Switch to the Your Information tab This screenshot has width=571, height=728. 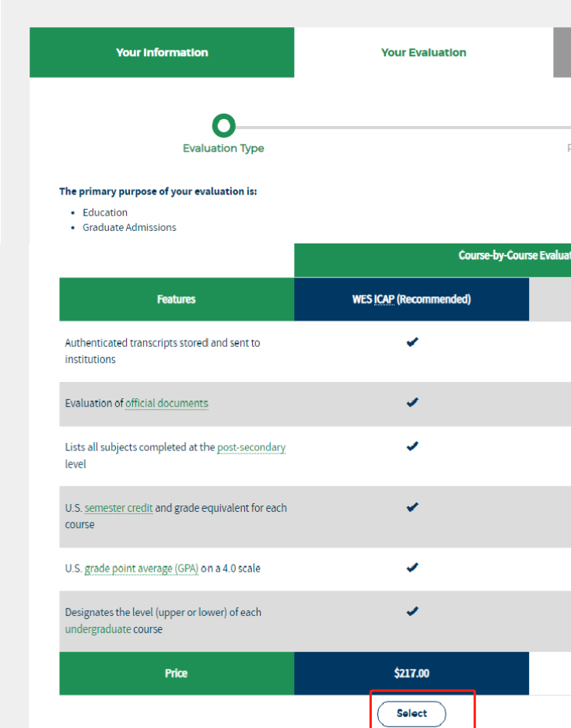pyautogui.click(x=162, y=53)
